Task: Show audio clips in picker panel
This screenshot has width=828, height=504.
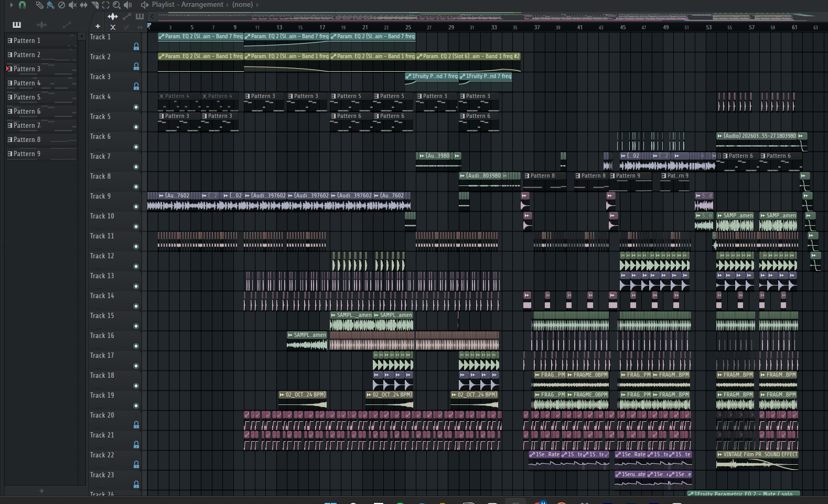Action: click(x=41, y=25)
